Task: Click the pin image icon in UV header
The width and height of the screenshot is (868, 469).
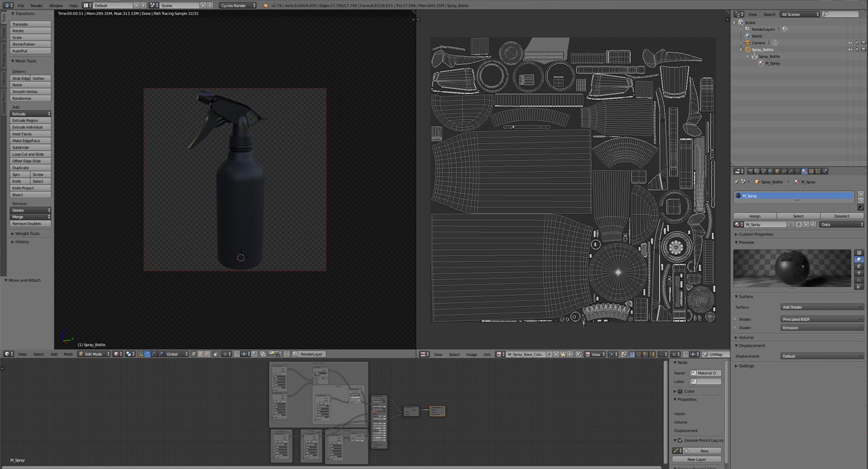Action: coord(578,354)
